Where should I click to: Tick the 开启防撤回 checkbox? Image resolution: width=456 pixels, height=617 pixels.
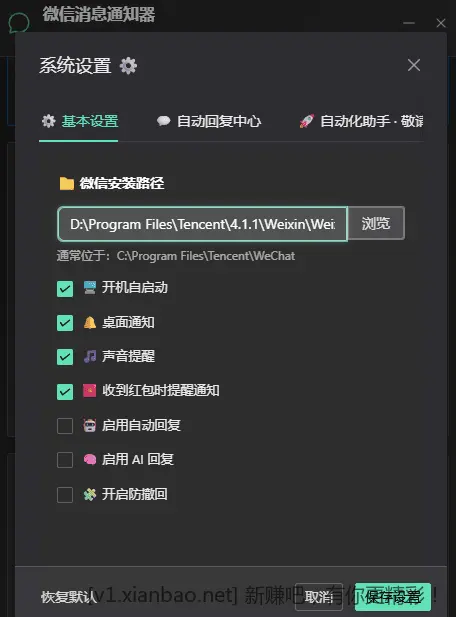[x=65, y=495]
